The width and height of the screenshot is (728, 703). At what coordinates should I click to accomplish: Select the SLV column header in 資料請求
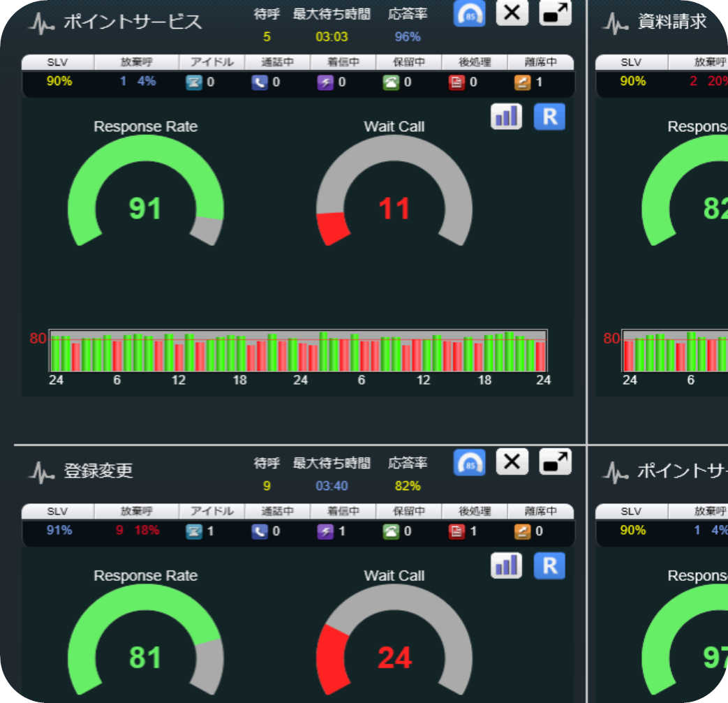tap(632, 62)
